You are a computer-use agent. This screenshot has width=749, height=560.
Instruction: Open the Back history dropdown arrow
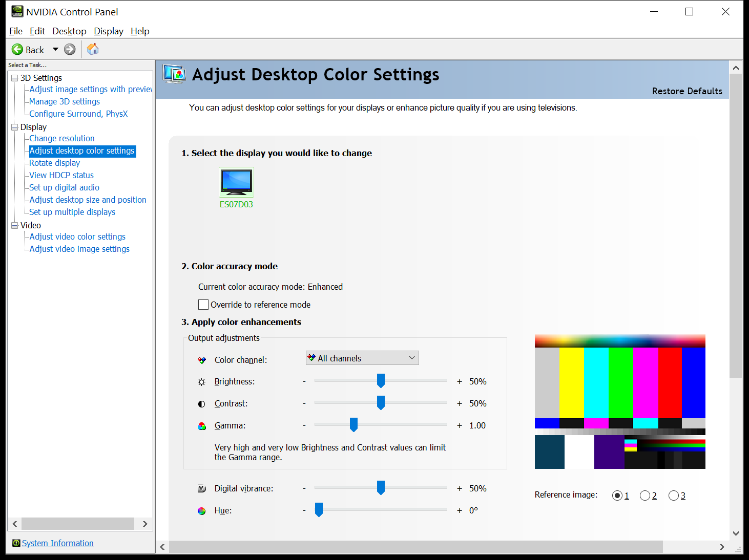55,50
